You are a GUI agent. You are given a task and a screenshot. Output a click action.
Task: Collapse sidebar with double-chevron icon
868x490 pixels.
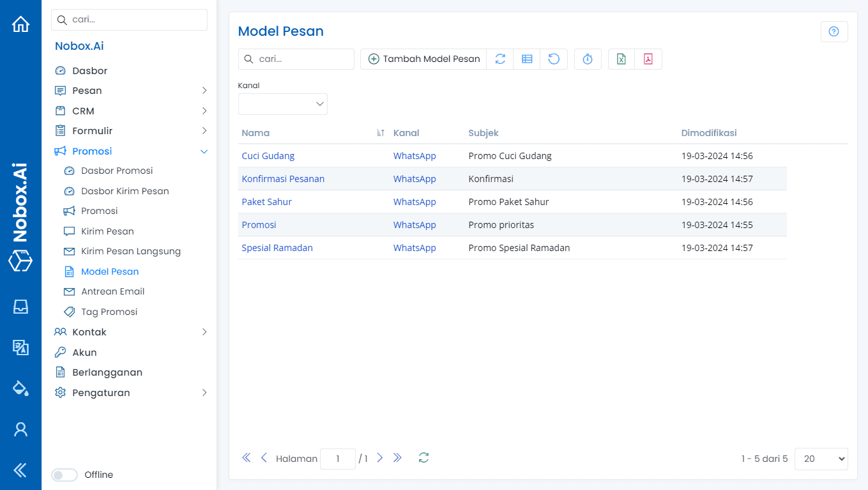[20, 470]
